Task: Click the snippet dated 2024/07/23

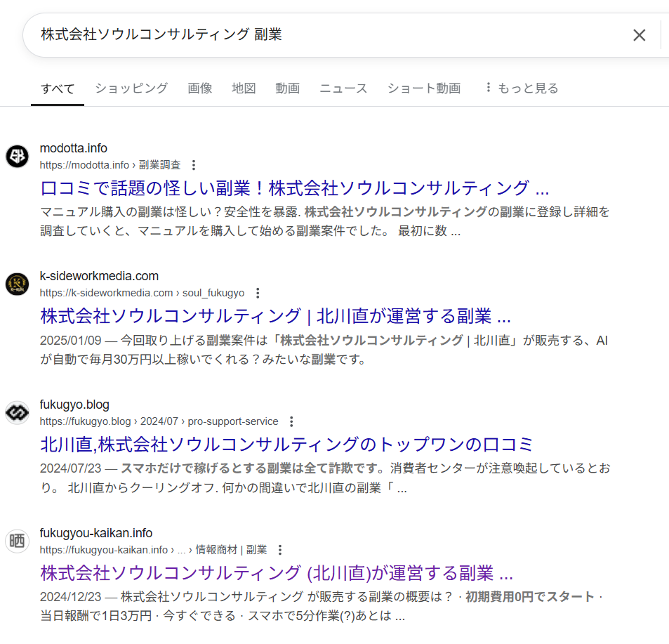Action: tap(325, 478)
